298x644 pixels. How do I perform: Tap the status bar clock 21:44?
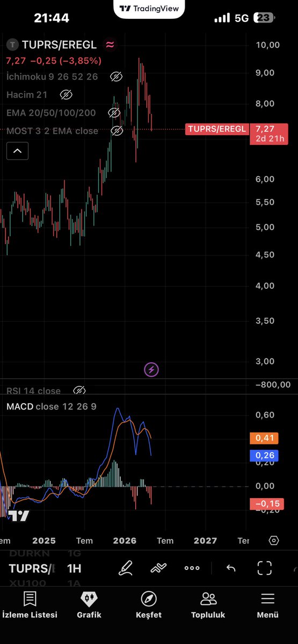pyautogui.click(x=52, y=18)
